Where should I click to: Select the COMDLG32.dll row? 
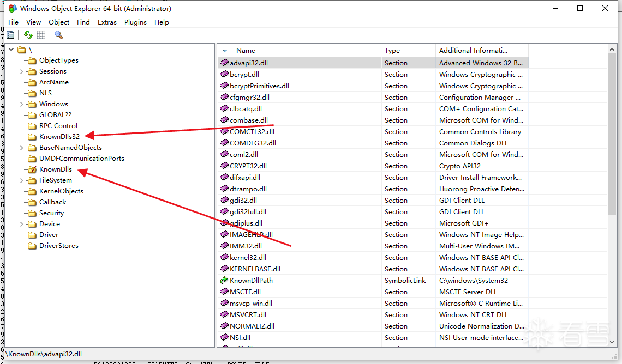point(373,143)
